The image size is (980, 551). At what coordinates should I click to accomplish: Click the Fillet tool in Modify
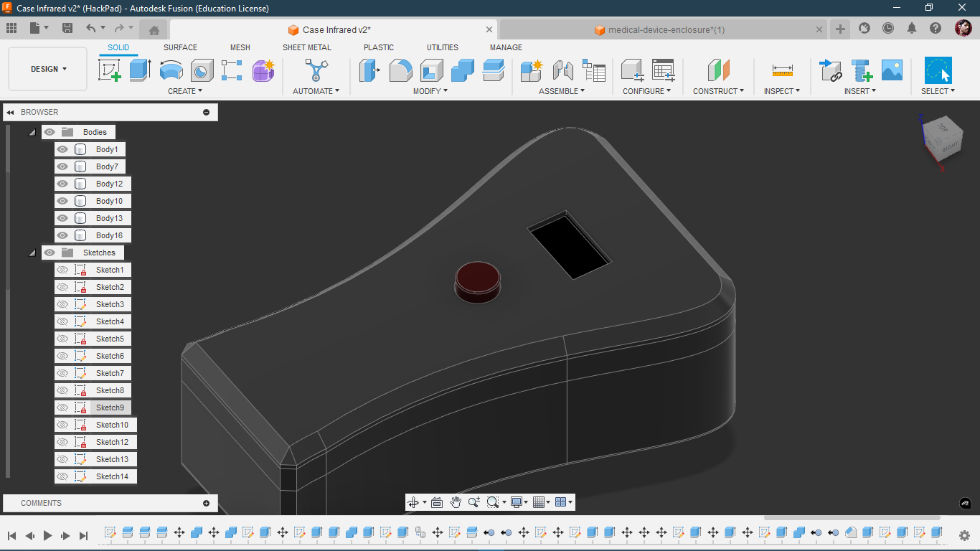pyautogui.click(x=400, y=70)
